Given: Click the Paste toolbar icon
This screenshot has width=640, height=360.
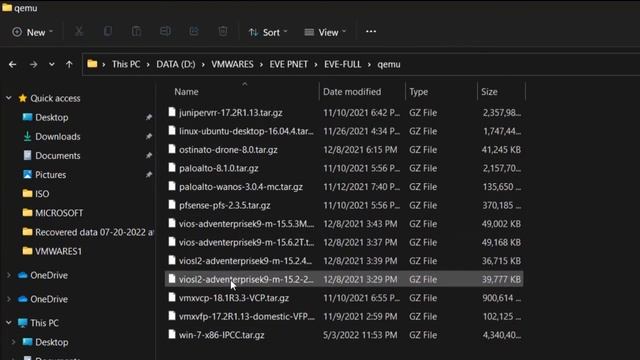Looking at the screenshot, I should pos(136,31).
